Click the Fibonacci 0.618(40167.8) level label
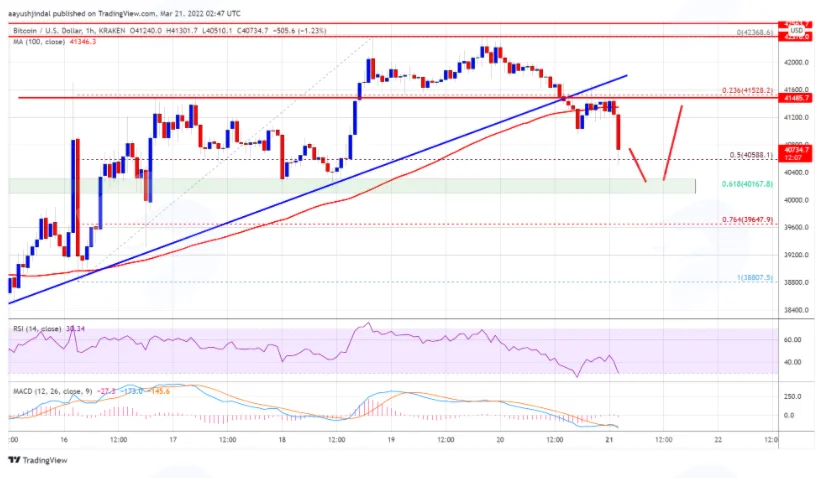This screenshot has height=478, width=830. (747, 184)
